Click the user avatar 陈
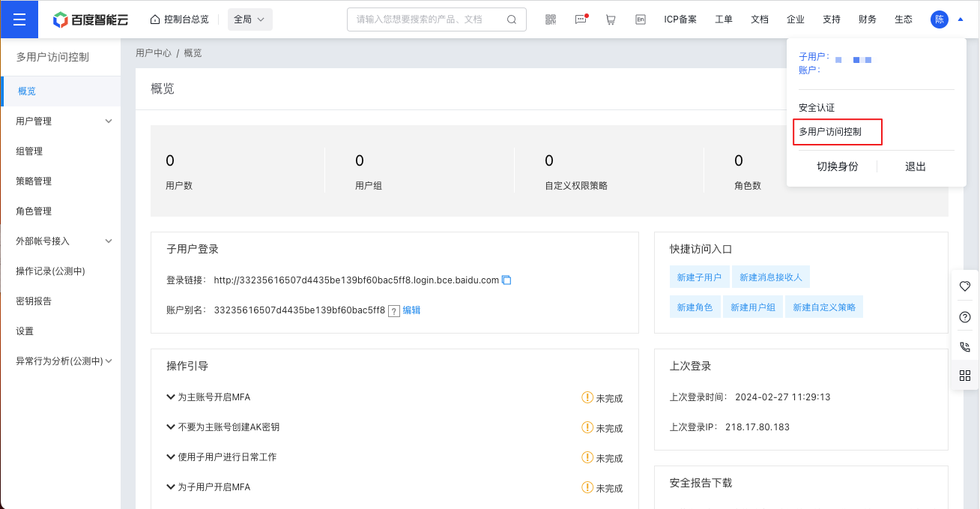This screenshot has width=980, height=509. coord(939,19)
